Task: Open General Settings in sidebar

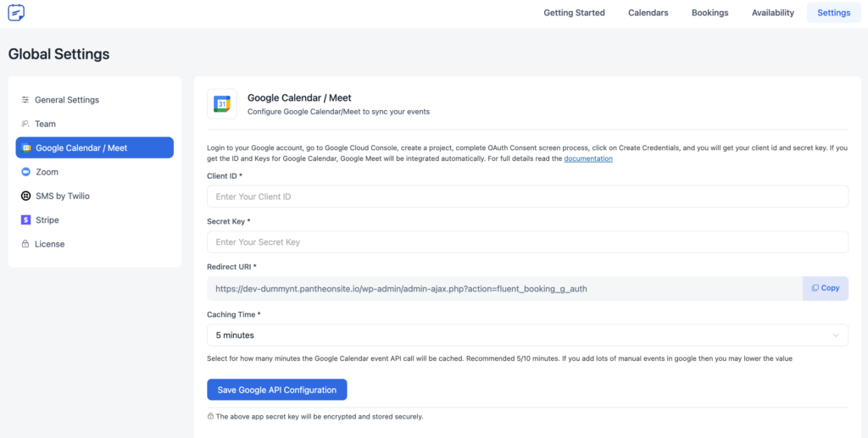Action: 95,100
